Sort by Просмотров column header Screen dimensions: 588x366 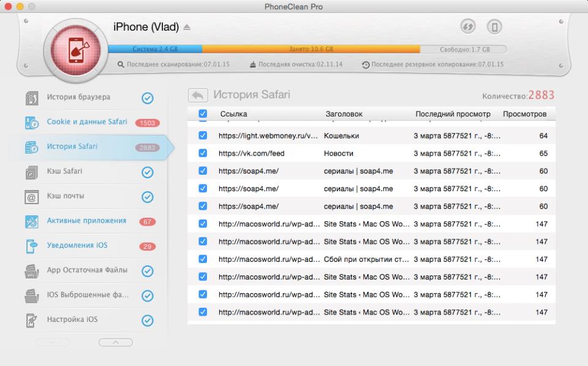(x=525, y=114)
